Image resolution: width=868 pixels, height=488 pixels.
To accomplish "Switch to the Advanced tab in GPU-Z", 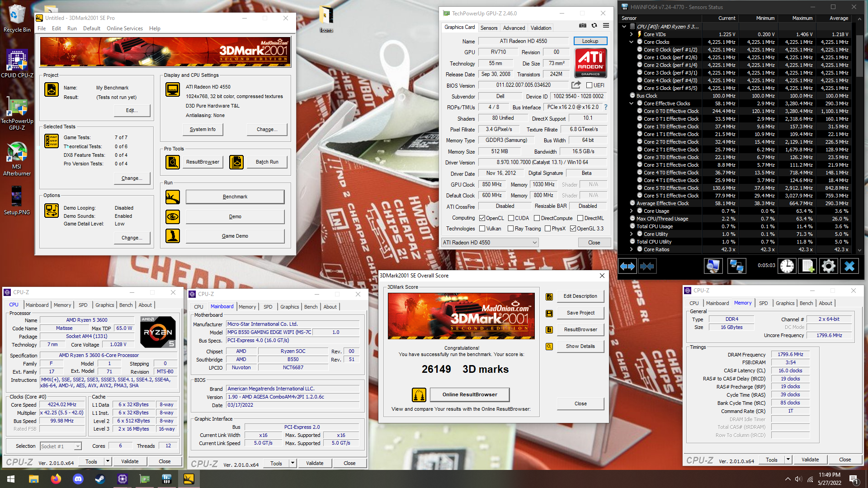I will 514,28.
